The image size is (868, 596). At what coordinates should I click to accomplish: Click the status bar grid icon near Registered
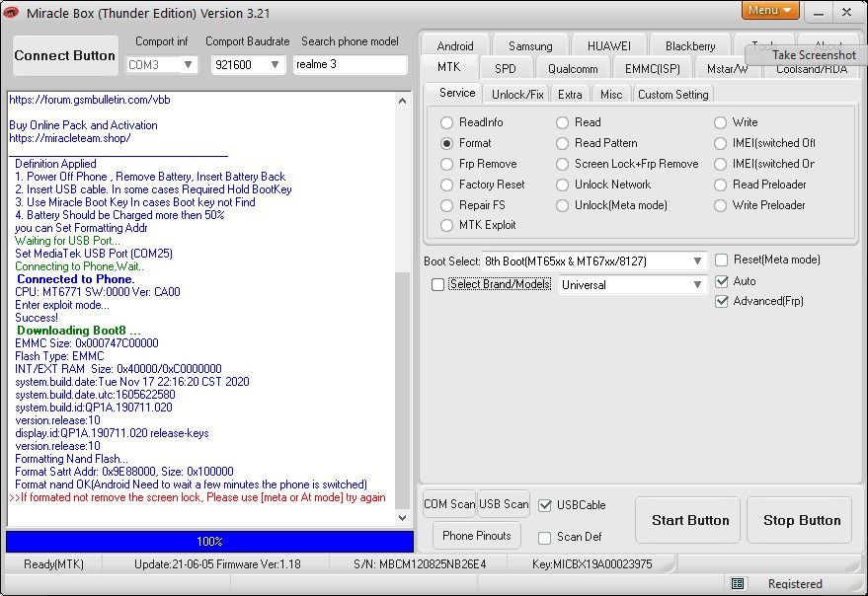(738, 583)
